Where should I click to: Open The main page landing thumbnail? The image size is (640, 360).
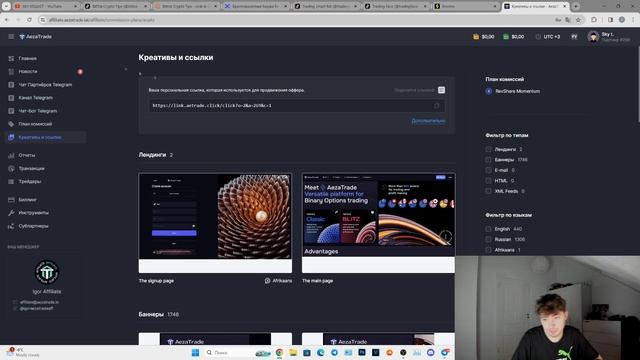[378, 222]
